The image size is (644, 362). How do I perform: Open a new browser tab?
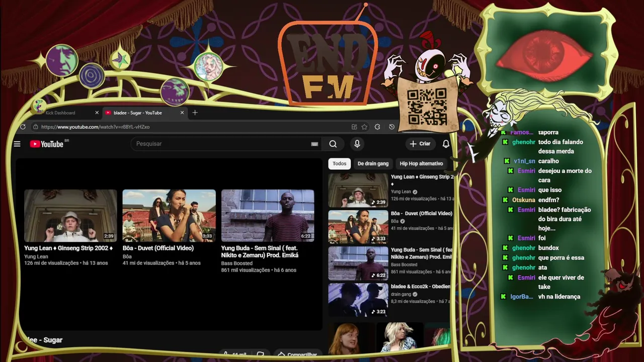195,113
